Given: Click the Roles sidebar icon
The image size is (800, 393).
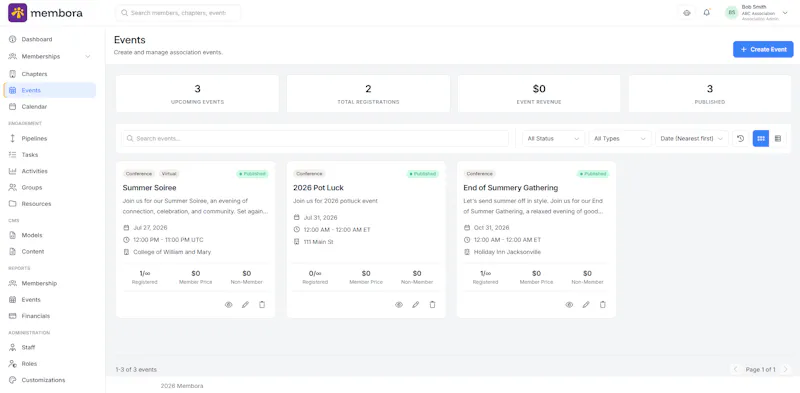Looking at the screenshot, I should click(x=13, y=364).
